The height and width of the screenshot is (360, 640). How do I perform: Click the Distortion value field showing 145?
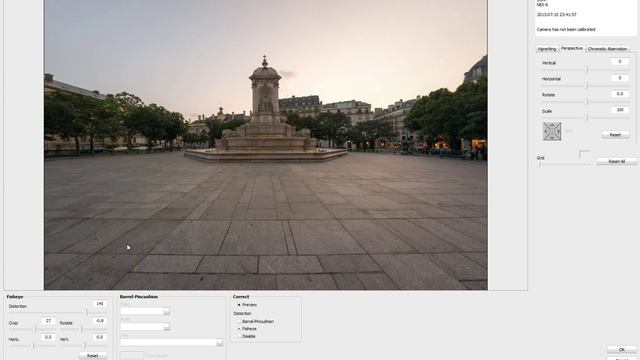tap(100, 304)
